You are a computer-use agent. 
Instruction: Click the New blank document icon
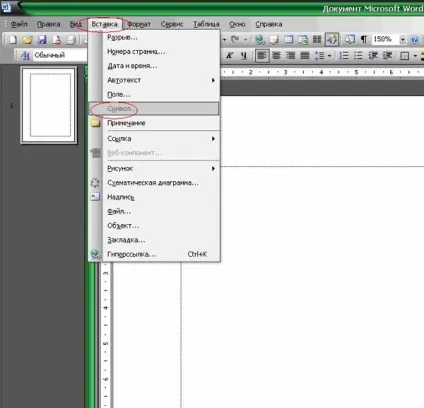[x=13, y=40]
